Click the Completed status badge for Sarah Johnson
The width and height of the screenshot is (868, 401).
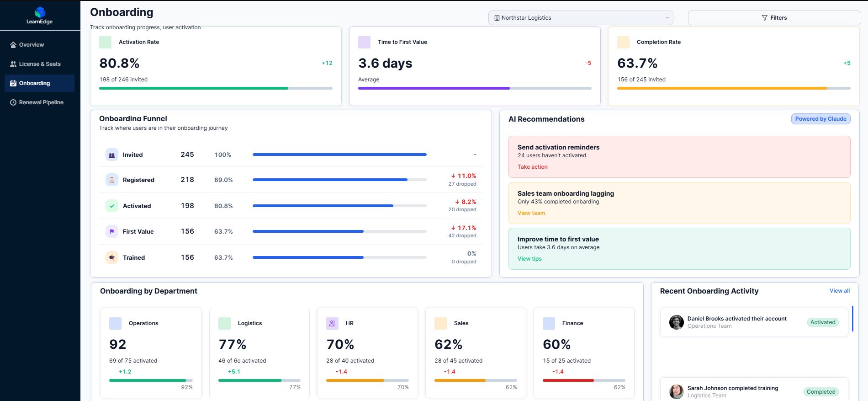(x=821, y=392)
